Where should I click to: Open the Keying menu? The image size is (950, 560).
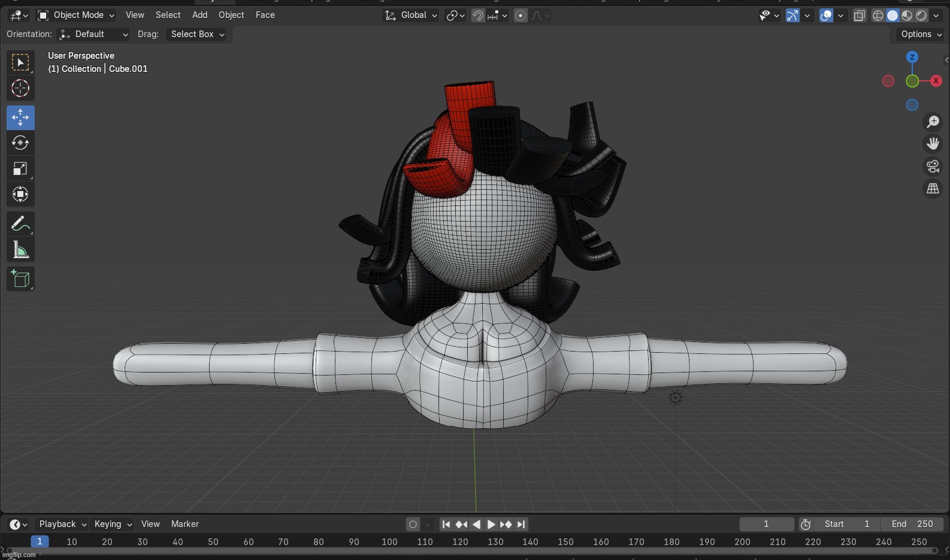pos(112,524)
